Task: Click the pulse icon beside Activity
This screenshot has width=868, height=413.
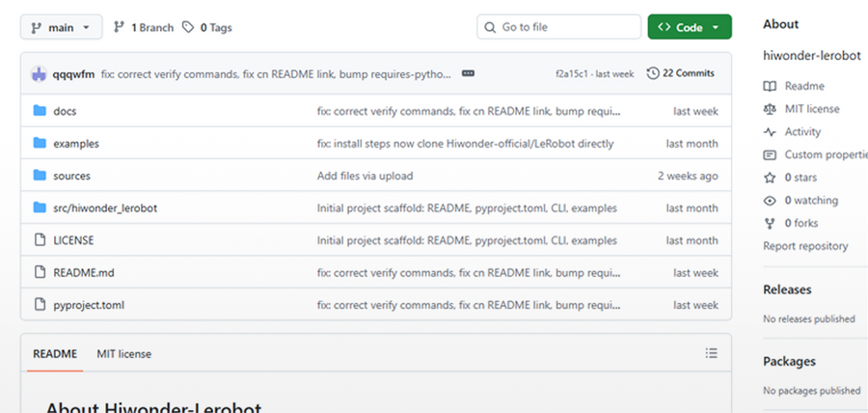Action: pos(770,132)
